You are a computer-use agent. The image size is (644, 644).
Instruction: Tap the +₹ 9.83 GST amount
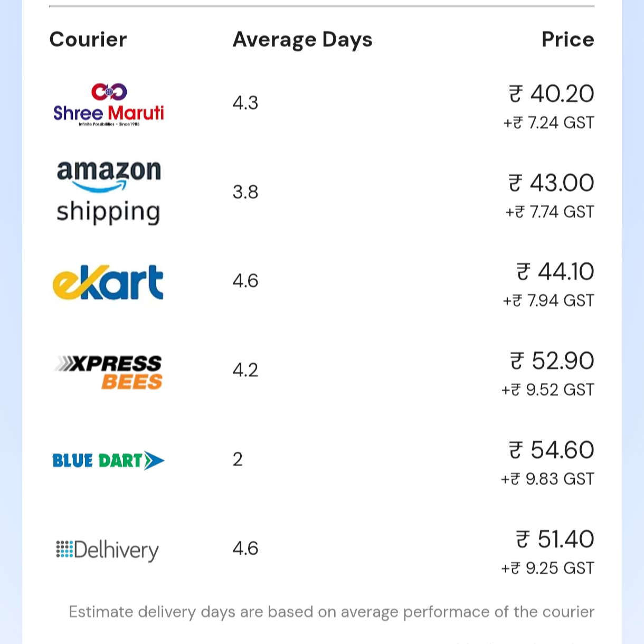547,479
